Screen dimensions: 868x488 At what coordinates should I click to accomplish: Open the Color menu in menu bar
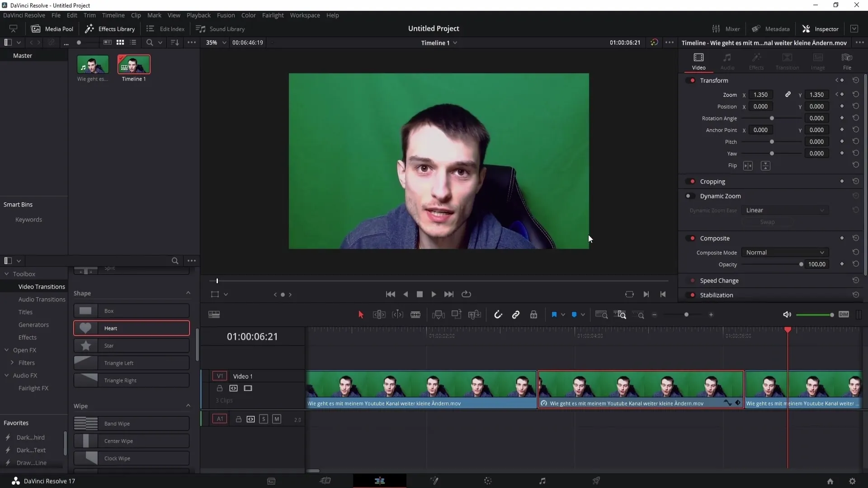point(249,15)
